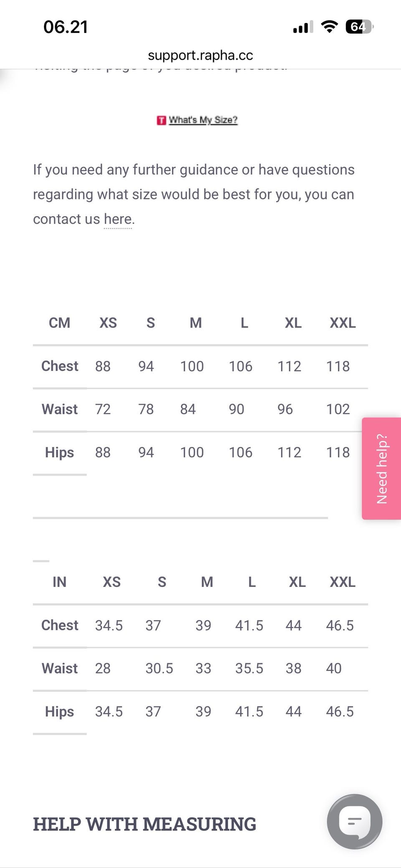
Task: Select the Chest row label in CM table
Action: 60,366
